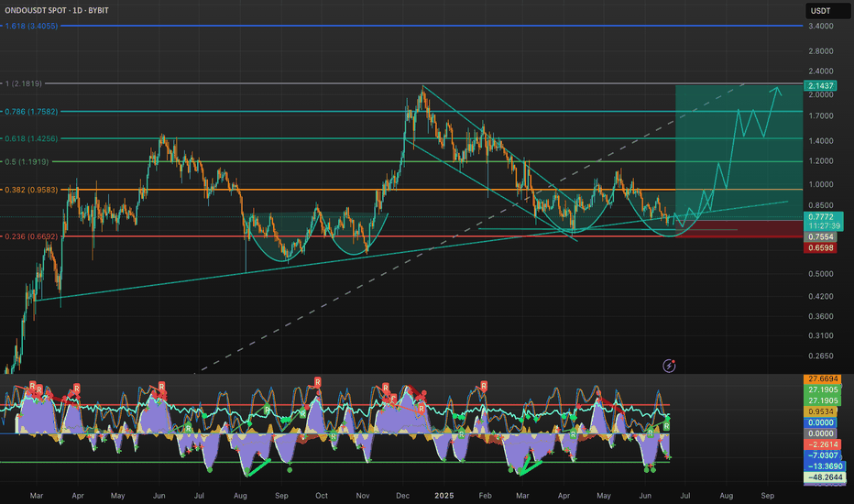Click the Nov label on time axis
Viewport: 854px width, 504px height.
(363, 495)
